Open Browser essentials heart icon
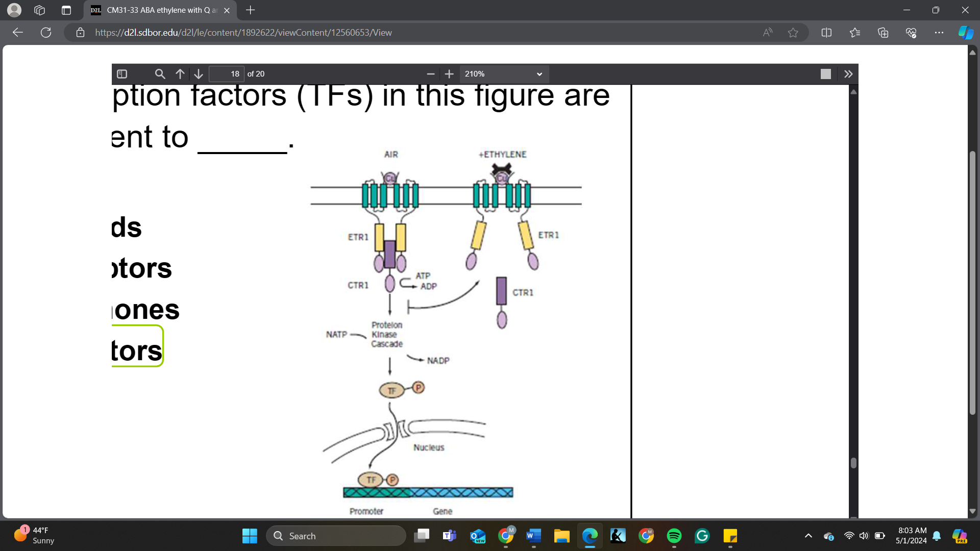Screen dimensions: 980x551 (x=911, y=32)
